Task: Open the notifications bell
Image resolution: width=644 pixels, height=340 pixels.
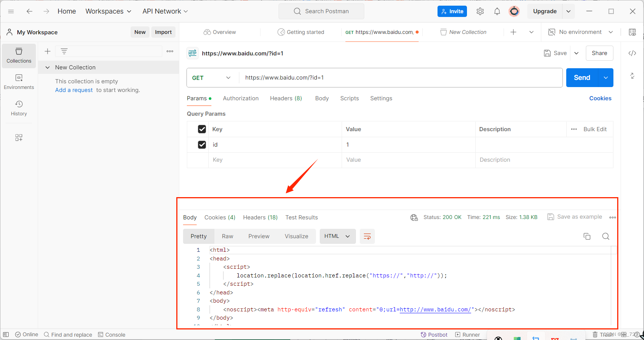Action: pos(497,11)
